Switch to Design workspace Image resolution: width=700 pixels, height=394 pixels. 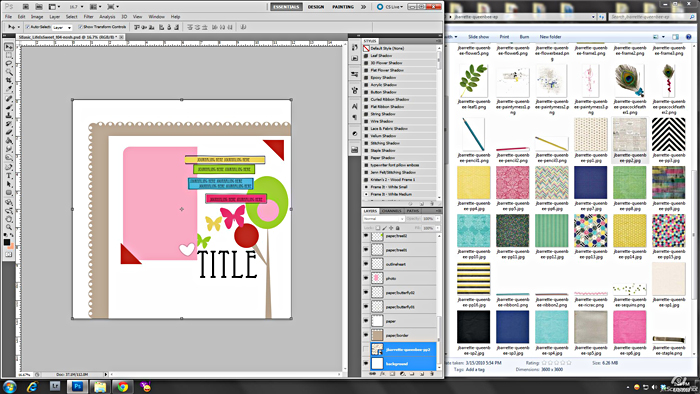pyautogui.click(x=316, y=7)
